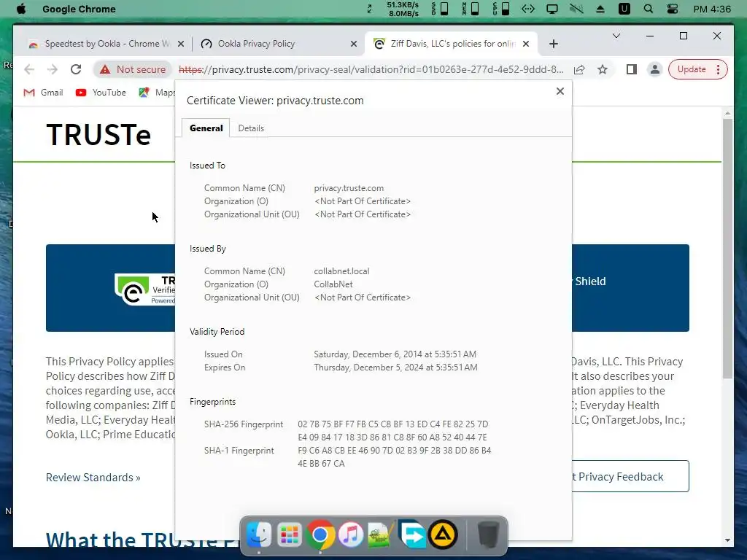This screenshot has height=560, width=747.
Task: Open Maps bookmark
Action: [157, 93]
